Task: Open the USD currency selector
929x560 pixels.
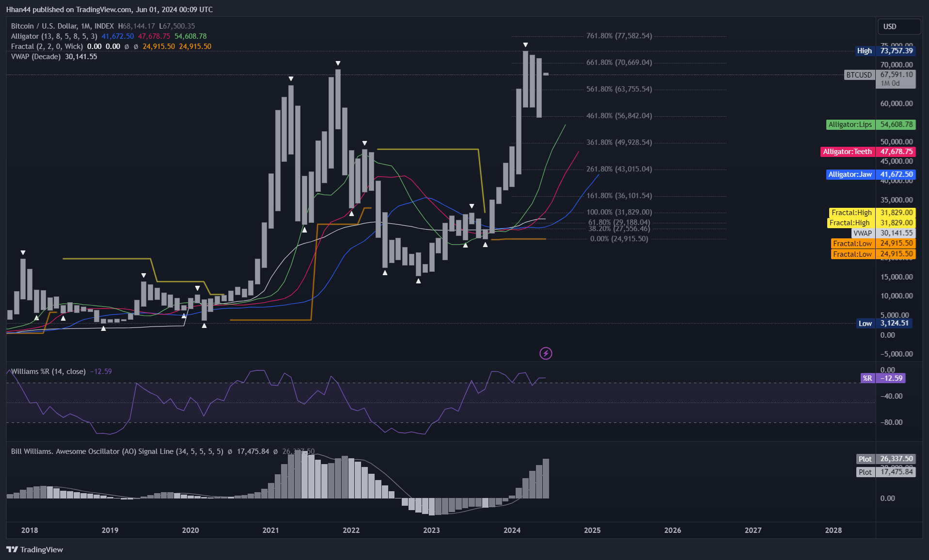Action: [x=899, y=27]
